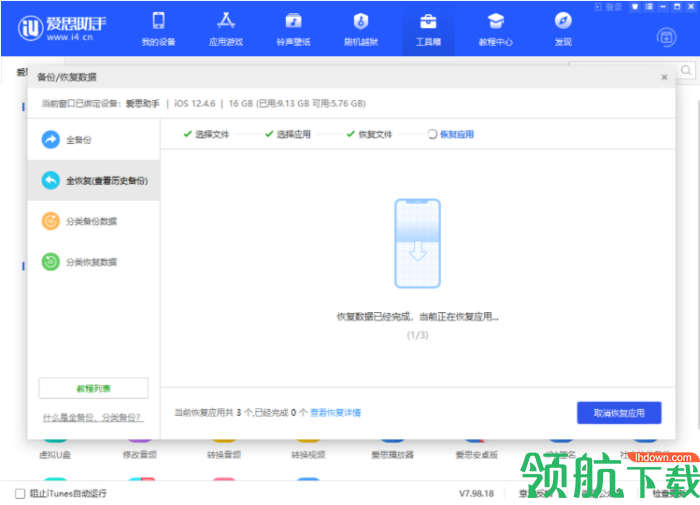
Task: Open the 应用游戏 section
Action: (226, 29)
